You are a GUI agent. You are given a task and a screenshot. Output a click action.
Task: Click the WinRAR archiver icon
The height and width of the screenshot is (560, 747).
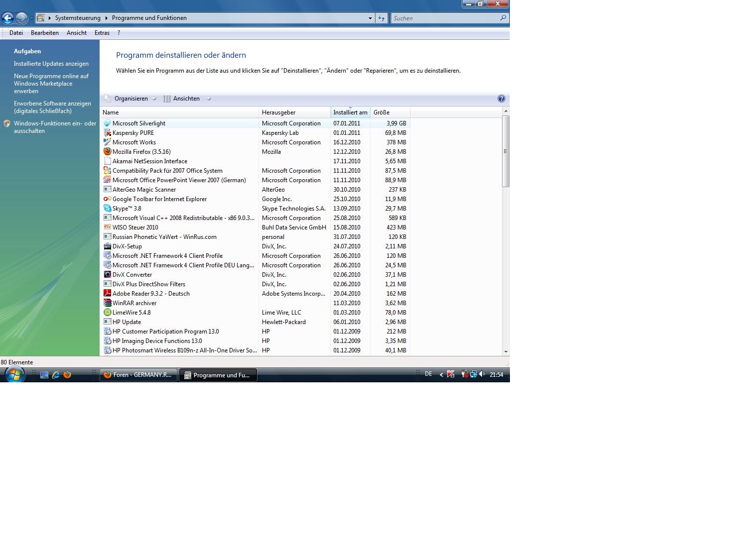tap(107, 303)
